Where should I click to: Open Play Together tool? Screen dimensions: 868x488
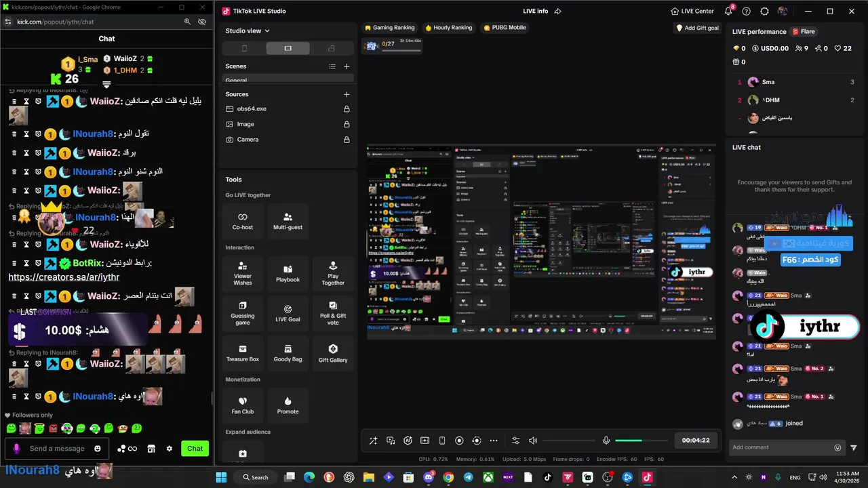click(333, 273)
